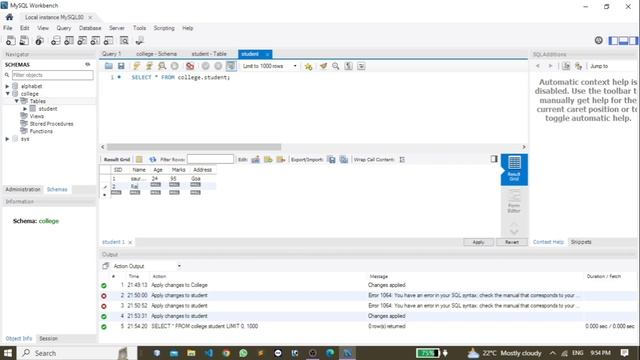Toggle result side panel icon
This screenshot has height=360, width=640.
tap(494, 159)
